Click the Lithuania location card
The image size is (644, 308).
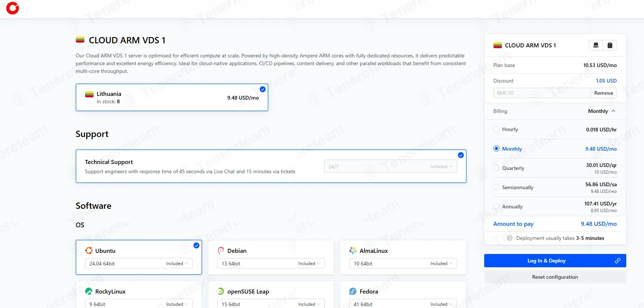[x=172, y=97]
